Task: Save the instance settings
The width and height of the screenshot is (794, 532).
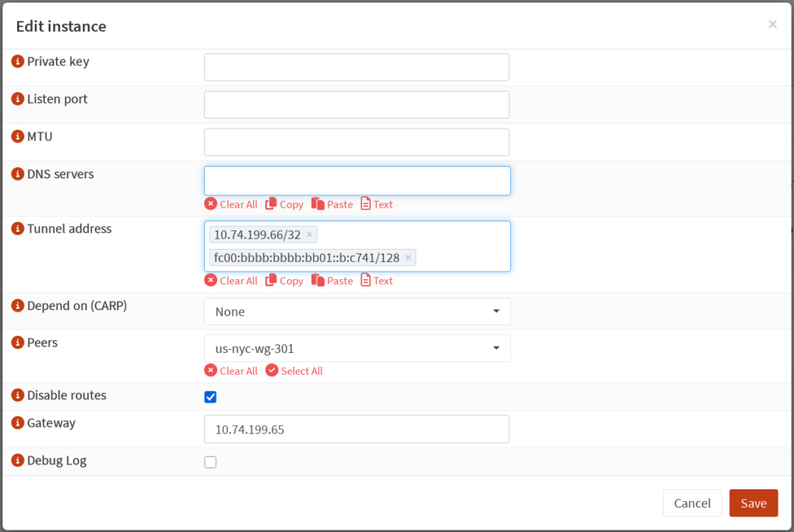Action: (753, 503)
